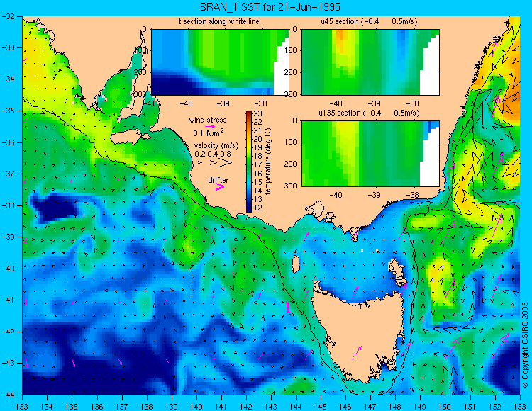Click the "temperature (deg C)" vertical label
532x411 pixels.
[268, 162]
